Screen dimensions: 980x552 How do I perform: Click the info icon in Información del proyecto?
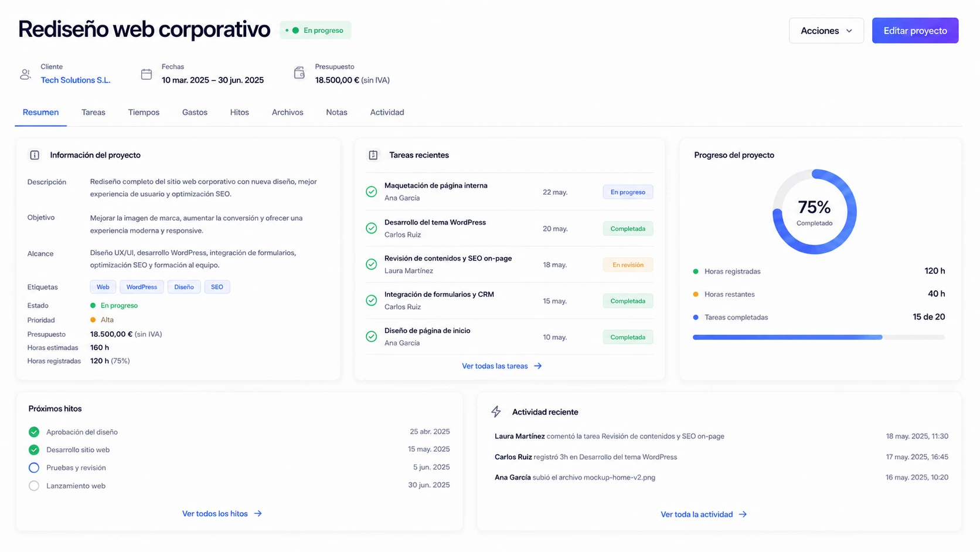click(x=35, y=155)
